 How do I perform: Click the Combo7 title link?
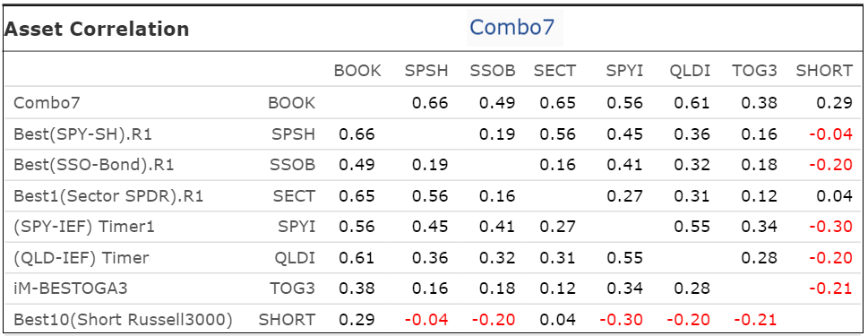tap(511, 27)
